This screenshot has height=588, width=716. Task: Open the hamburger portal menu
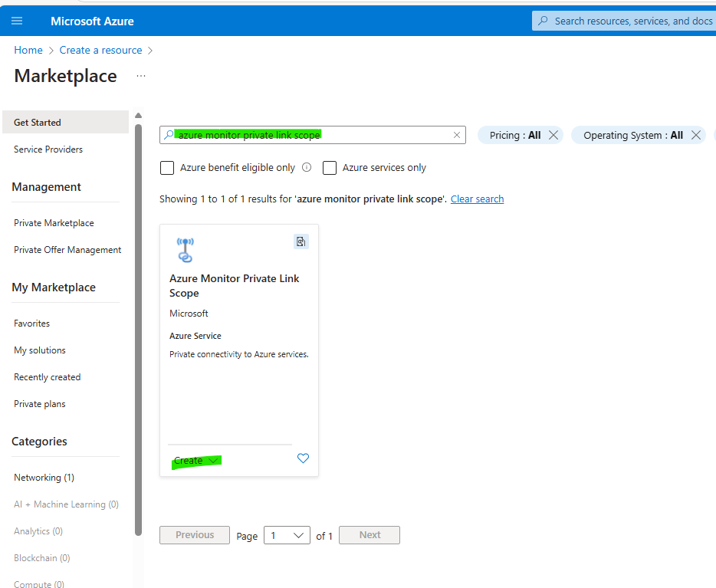click(17, 21)
